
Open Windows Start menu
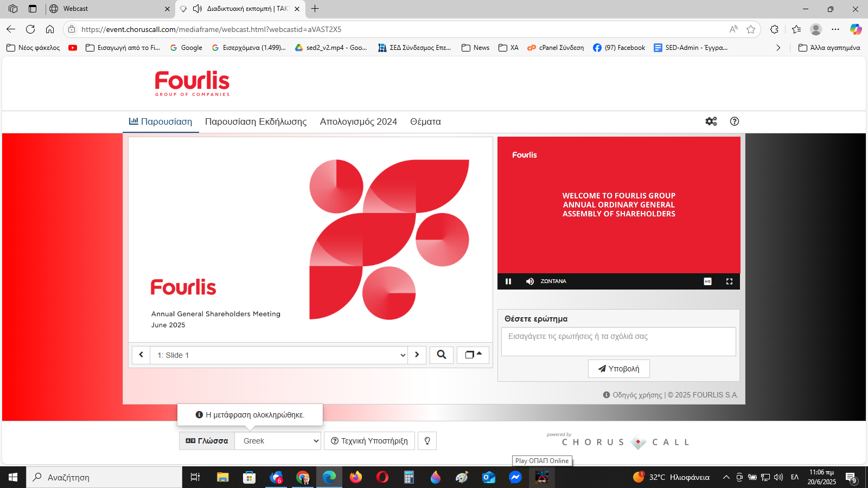coord(13,477)
